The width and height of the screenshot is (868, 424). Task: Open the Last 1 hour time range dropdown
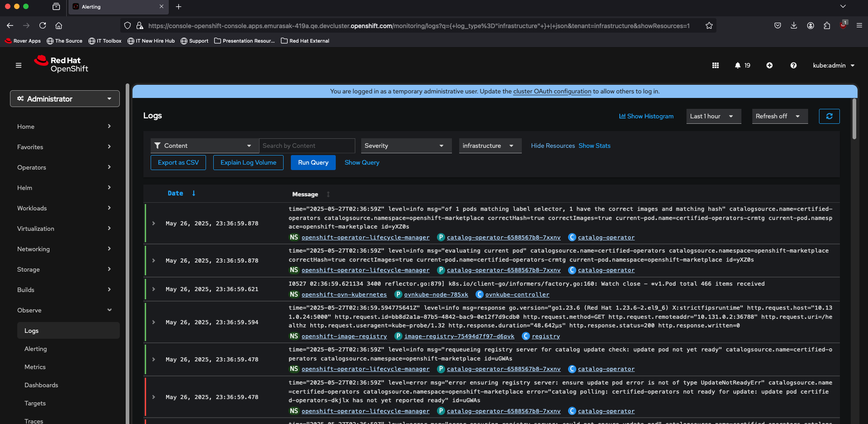pyautogui.click(x=713, y=116)
